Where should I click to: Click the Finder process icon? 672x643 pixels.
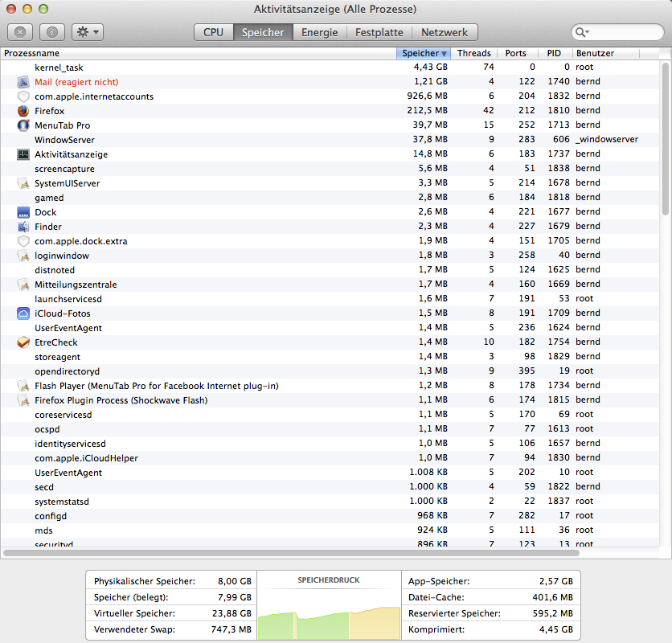click(23, 227)
